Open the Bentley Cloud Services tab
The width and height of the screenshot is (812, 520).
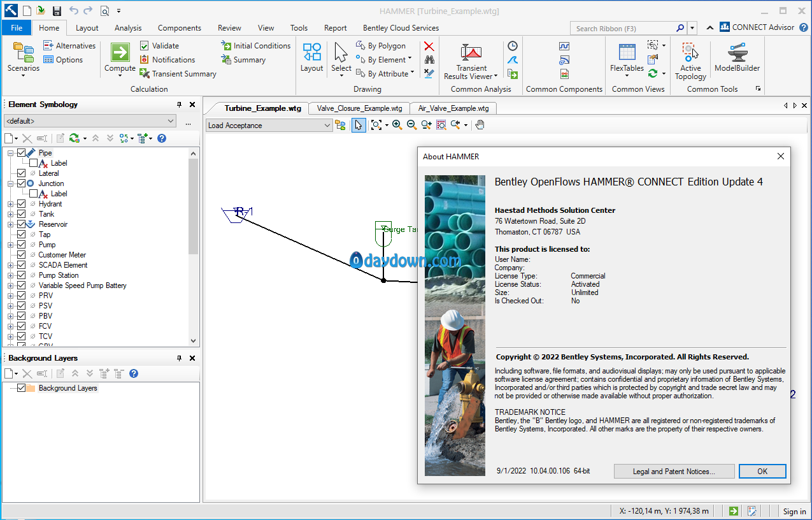pyautogui.click(x=401, y=28)
